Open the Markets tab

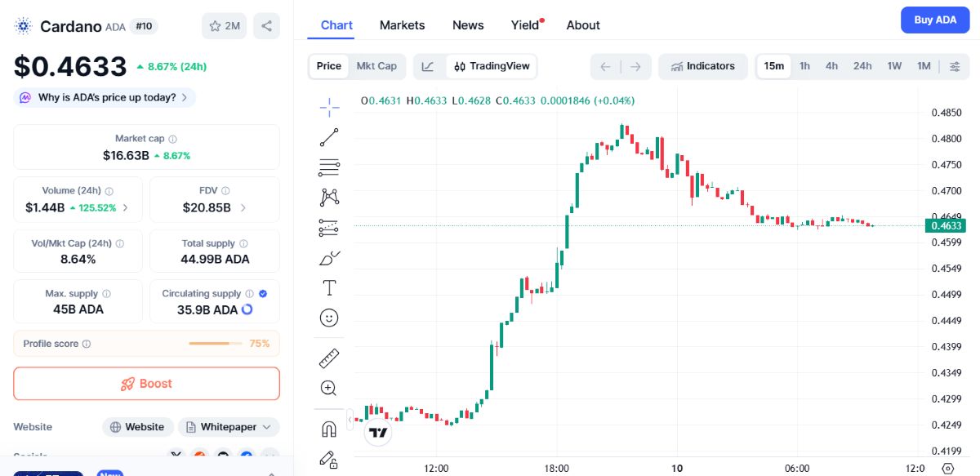click(402, 25)
